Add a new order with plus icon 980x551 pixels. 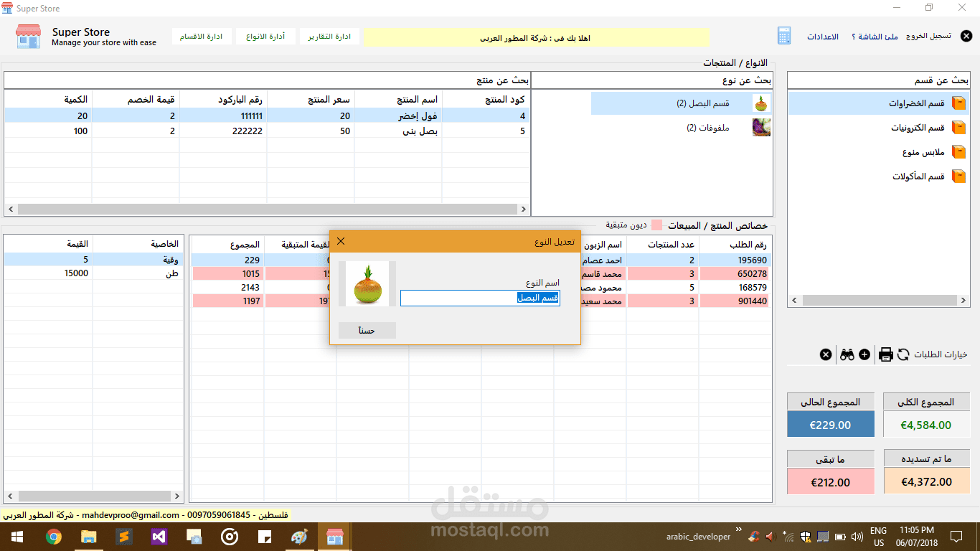864,354
